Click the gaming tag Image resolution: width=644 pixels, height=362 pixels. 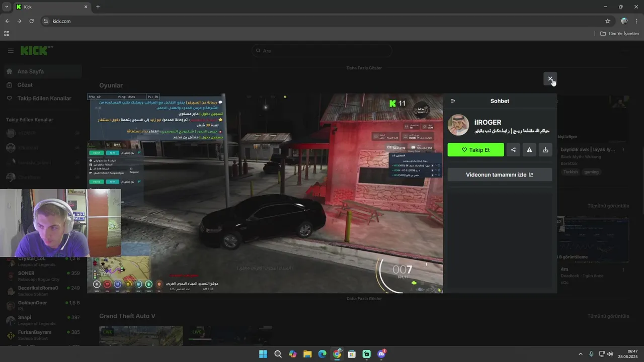591,172
